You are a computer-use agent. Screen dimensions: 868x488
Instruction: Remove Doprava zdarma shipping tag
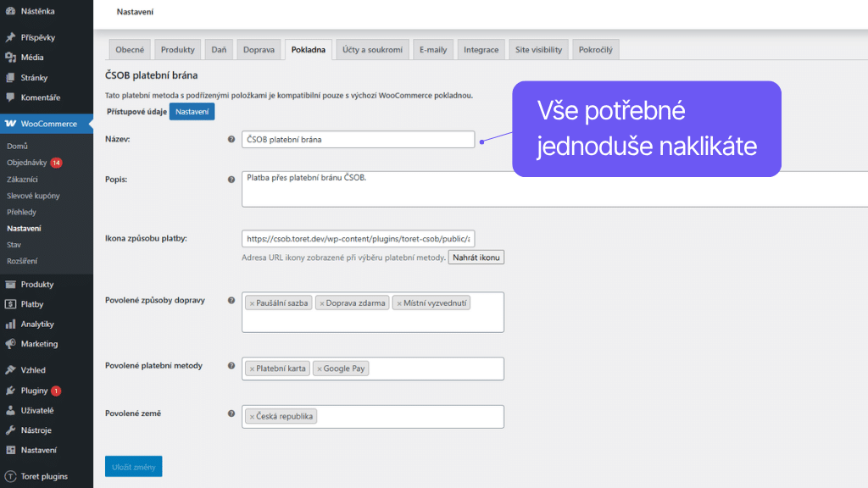(321, 304)
